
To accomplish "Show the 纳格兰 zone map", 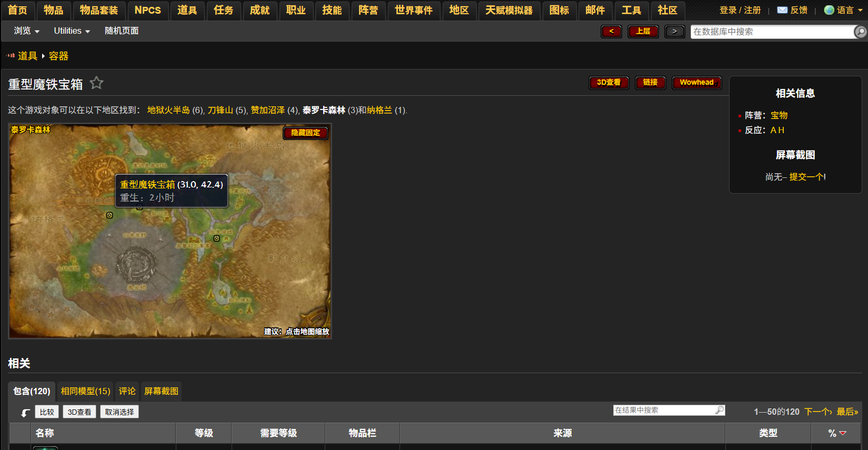I will [380, 110].
